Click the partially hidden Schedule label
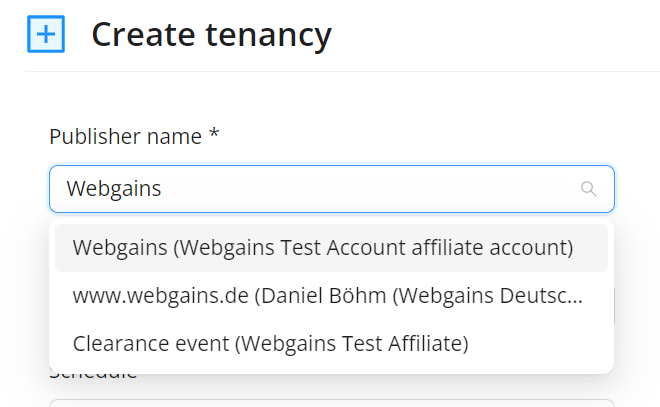660x407 pixels. [93, 376]
